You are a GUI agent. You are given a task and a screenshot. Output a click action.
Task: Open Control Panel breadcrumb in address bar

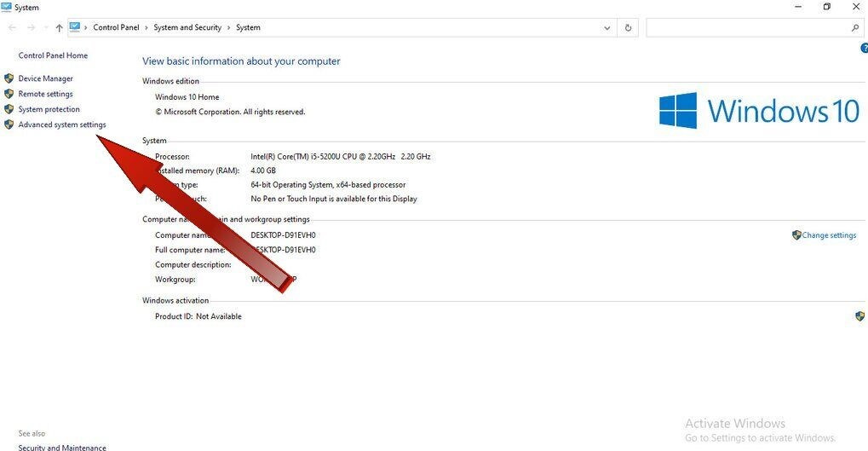tap(116, 27)
